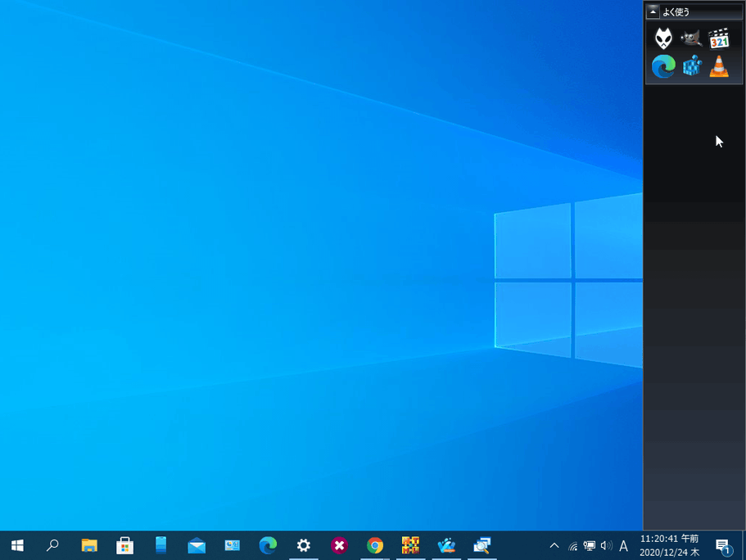Launch foobar2000 from the sidebar
Image resolution: width=746 pixels, height=560 pixels.
[x=663, y=38]
